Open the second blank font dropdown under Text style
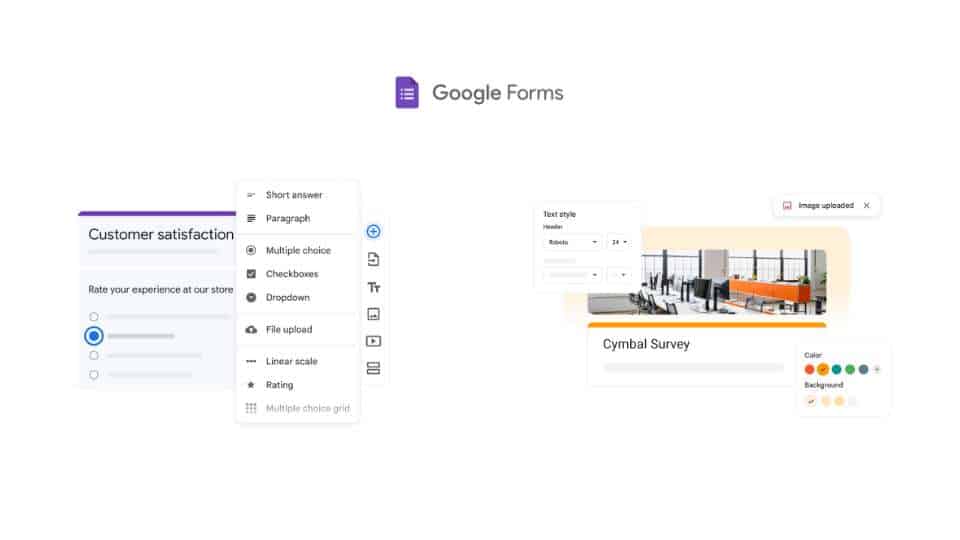Viewport: 960px width, 540px height. [572, 275]
